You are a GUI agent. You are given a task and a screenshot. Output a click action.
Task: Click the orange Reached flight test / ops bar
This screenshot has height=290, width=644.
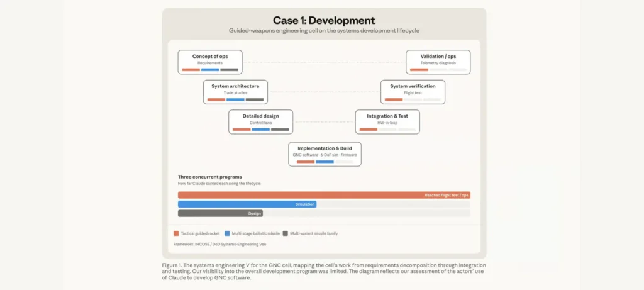click(x=324, y=195)
